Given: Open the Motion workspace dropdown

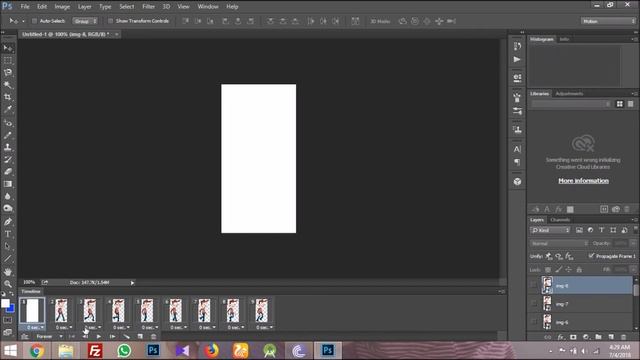Looking at the screenshot, I should coord(608,21).
